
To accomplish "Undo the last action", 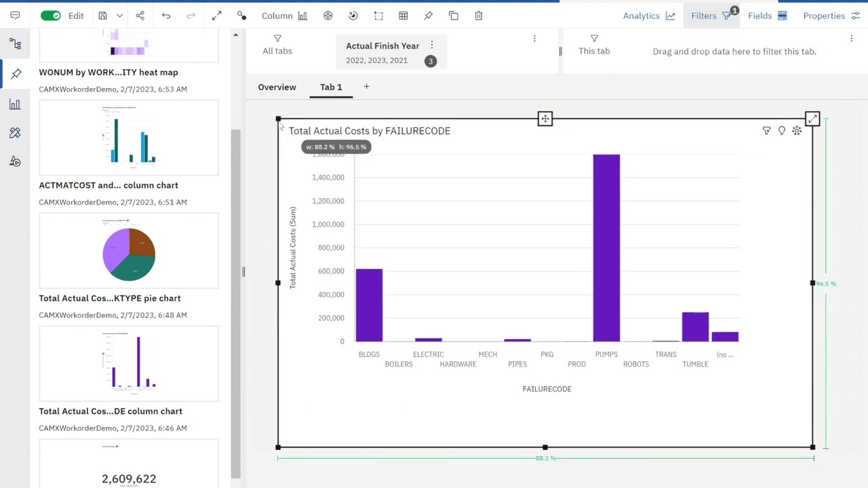I will click(x=166, y=16).
